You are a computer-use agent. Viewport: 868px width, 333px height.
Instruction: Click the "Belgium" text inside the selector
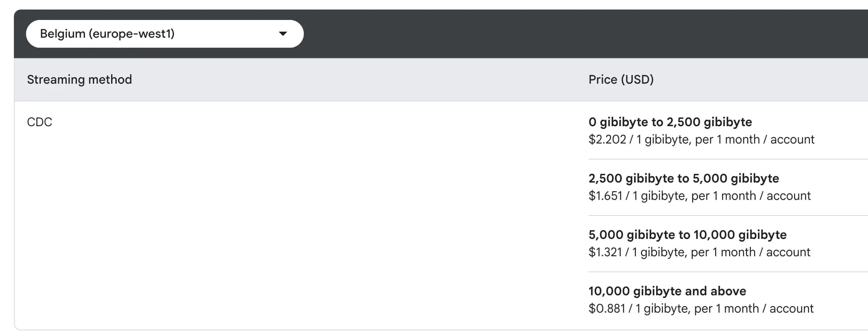(x=62, y=34)
